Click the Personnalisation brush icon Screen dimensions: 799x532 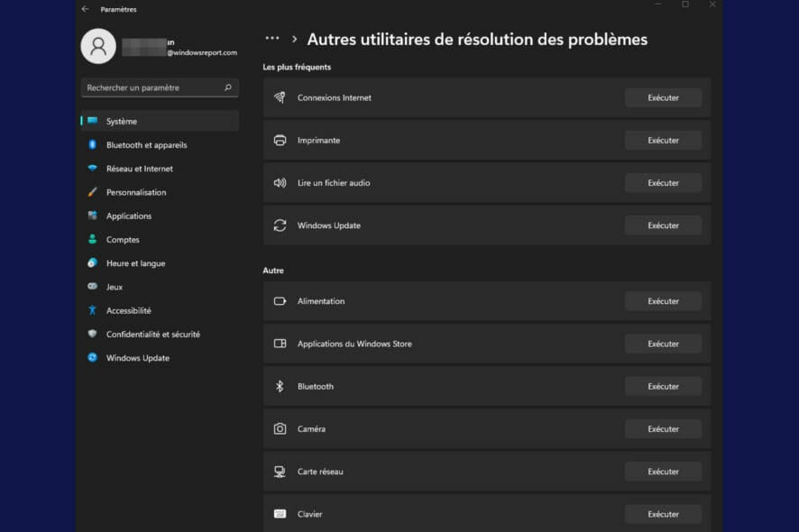[92, 192]
